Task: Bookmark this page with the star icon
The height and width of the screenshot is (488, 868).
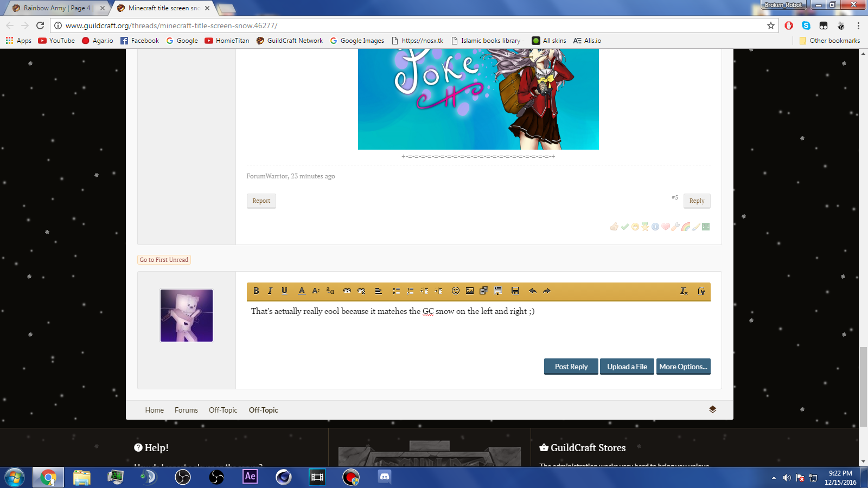Action: 771,25
